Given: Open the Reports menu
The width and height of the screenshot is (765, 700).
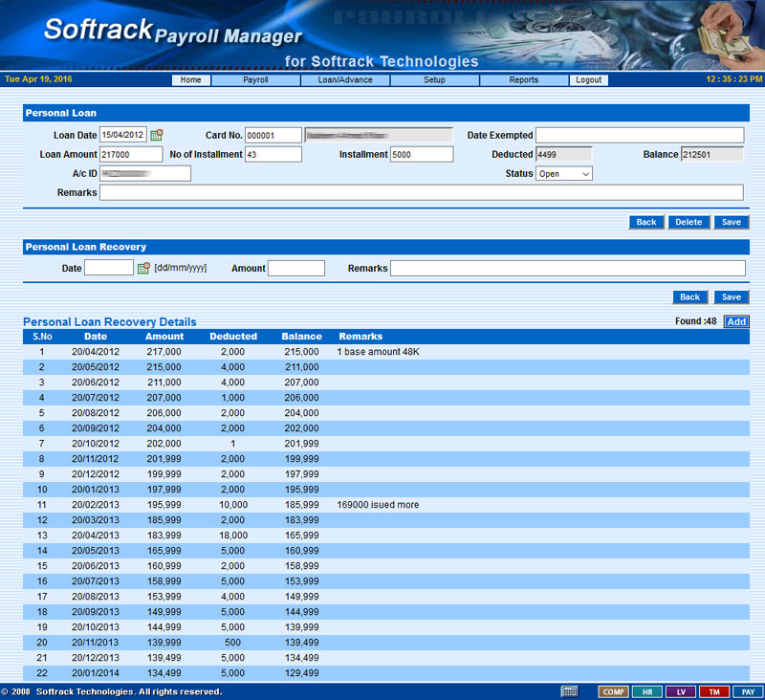Looking at the screenshot, I should point(523,80).
